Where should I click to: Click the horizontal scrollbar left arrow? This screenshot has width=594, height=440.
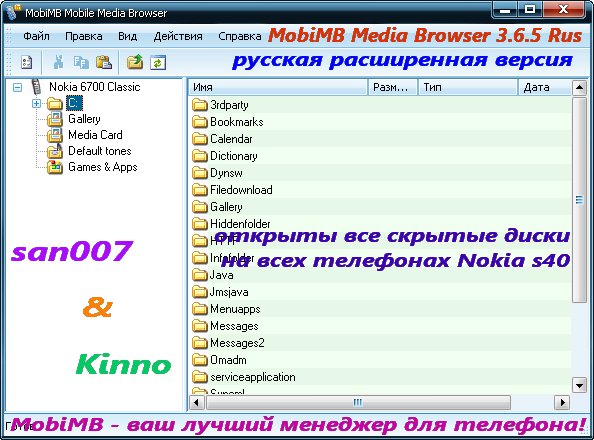(x=196, y=402)
